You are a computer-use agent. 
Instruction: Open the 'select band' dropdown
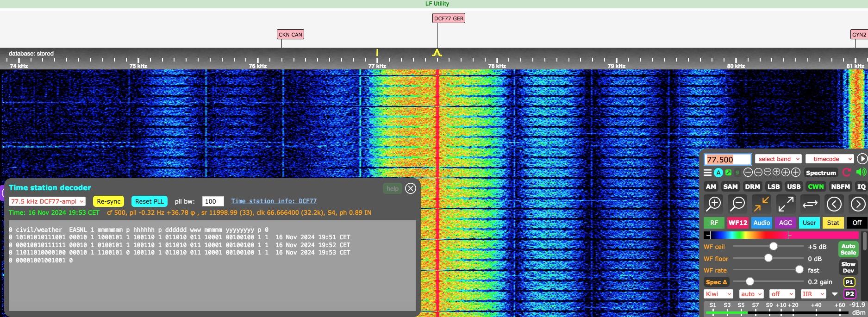778,159
